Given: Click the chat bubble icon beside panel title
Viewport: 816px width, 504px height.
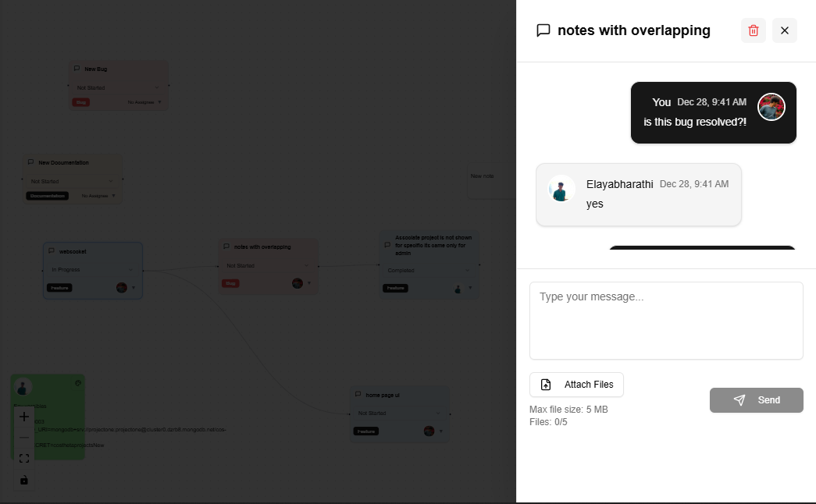Looking at the screenshot, I should pyautogui.click(x=543, y=30).
